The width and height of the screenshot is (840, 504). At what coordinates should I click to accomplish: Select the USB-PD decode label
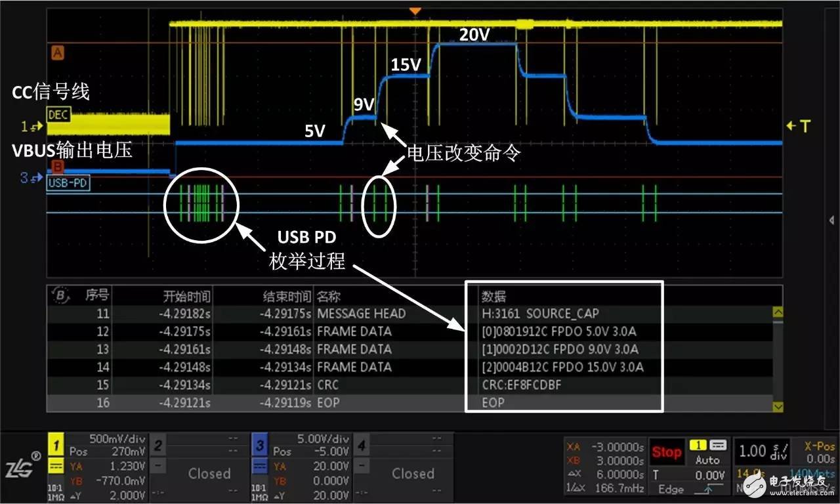tap(68, 183)
